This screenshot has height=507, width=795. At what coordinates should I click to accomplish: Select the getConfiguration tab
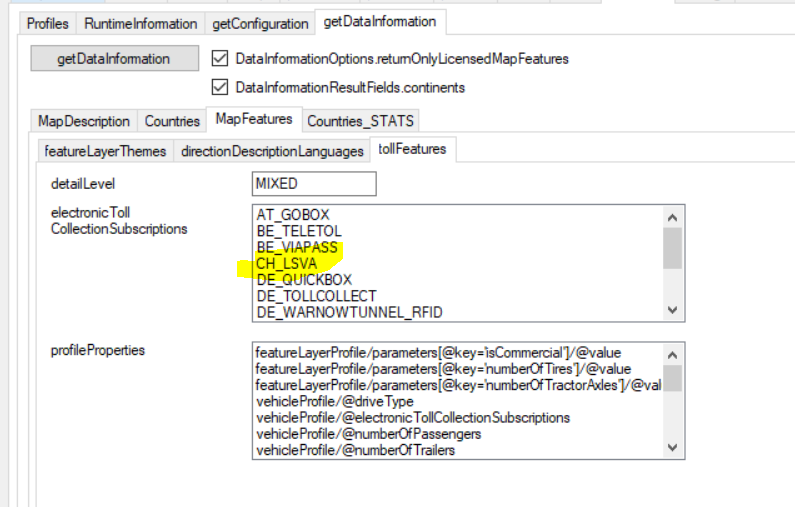tap(260, 23)
